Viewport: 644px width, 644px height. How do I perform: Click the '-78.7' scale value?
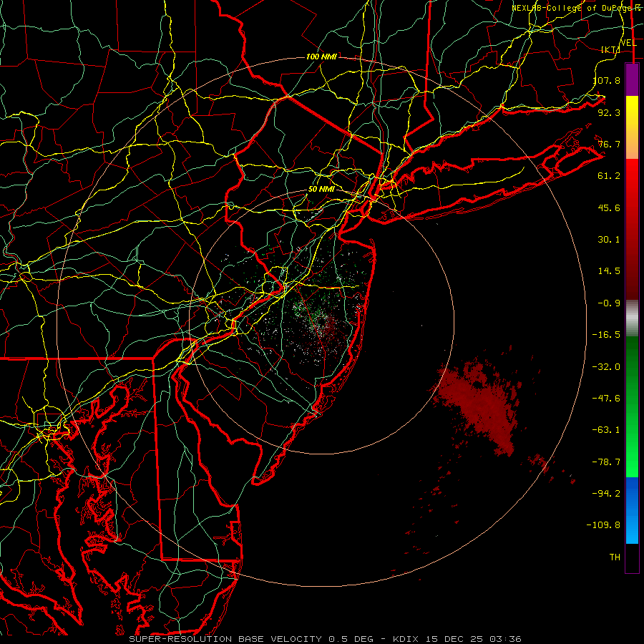point(606,462)
